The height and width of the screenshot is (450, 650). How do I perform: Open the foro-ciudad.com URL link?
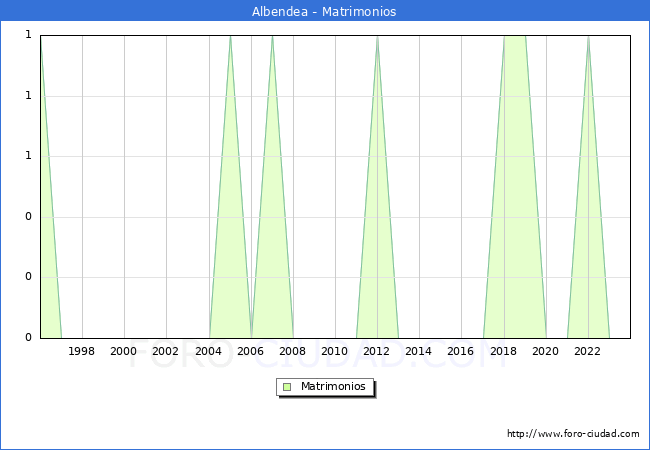coord(573,434)
